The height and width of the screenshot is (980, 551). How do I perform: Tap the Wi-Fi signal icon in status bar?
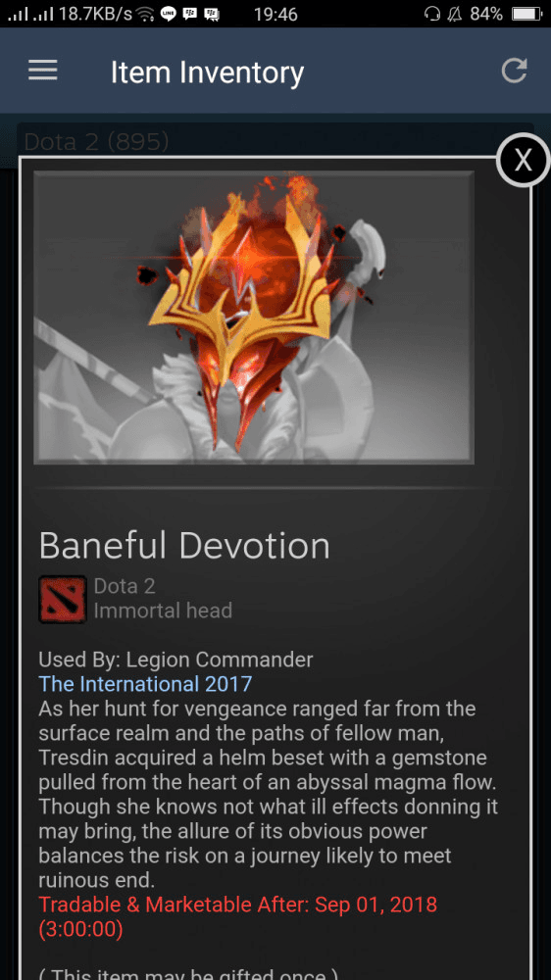(146, 15)
